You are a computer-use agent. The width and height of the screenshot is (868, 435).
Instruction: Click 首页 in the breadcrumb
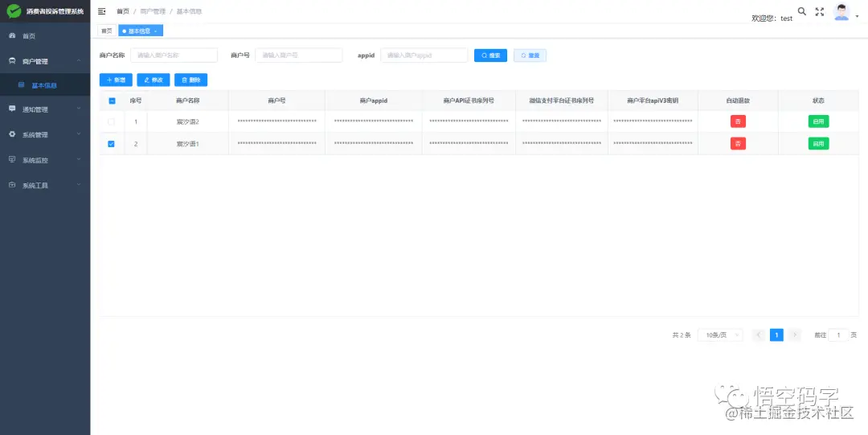click(x=122, y=11)
